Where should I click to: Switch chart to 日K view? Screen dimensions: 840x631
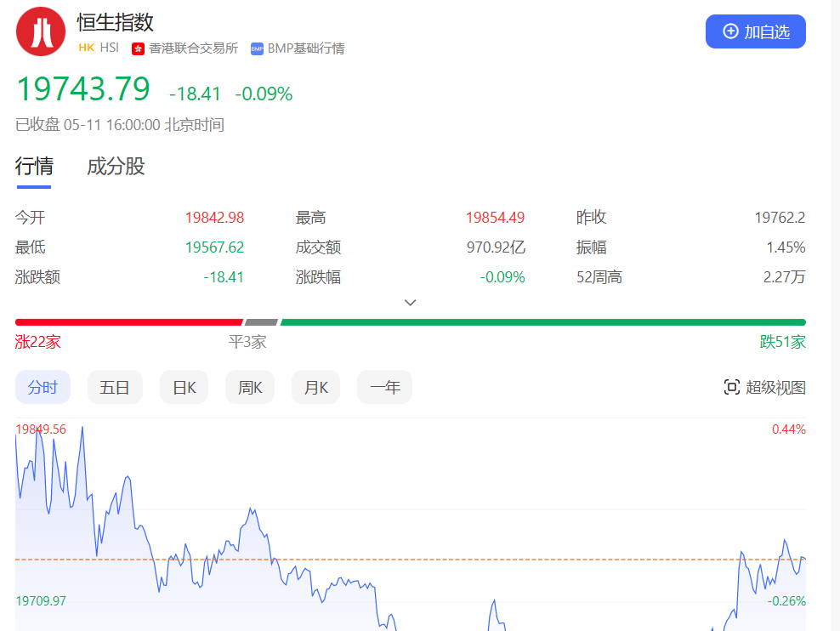[184, 388]
